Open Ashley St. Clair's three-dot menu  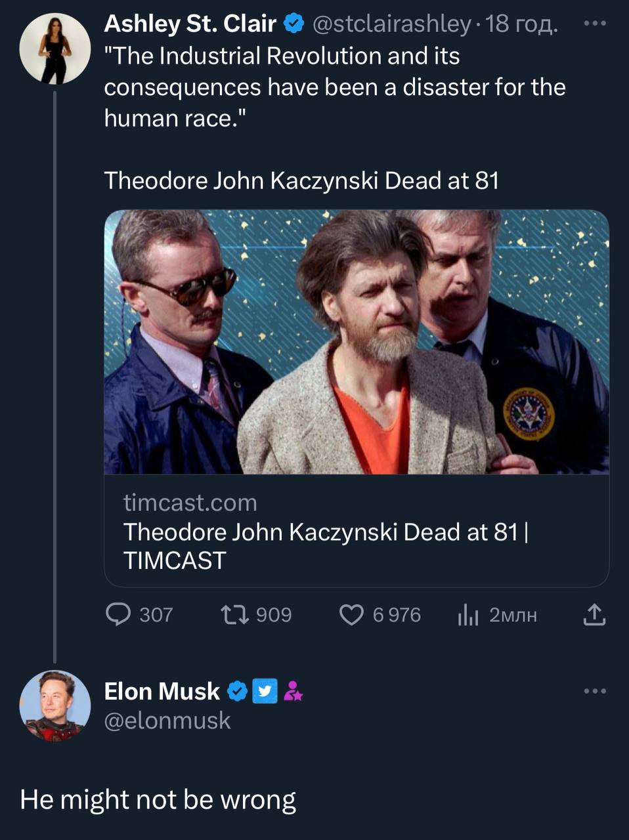(x=594, y=24)
